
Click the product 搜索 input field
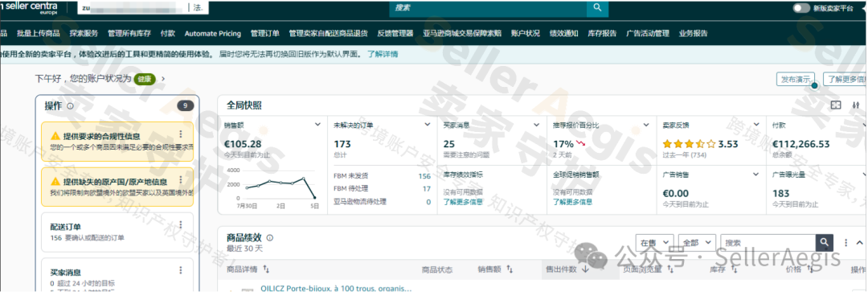click(x=768, y=243)
